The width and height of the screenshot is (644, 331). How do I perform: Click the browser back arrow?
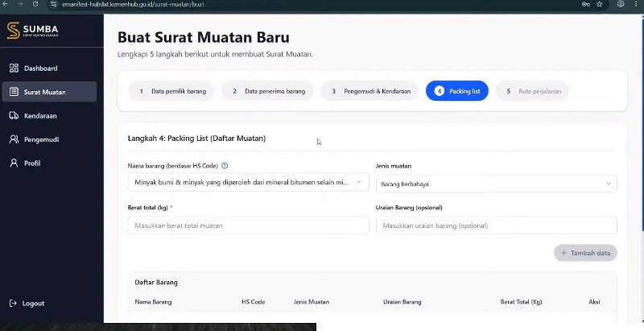(5, 4)
